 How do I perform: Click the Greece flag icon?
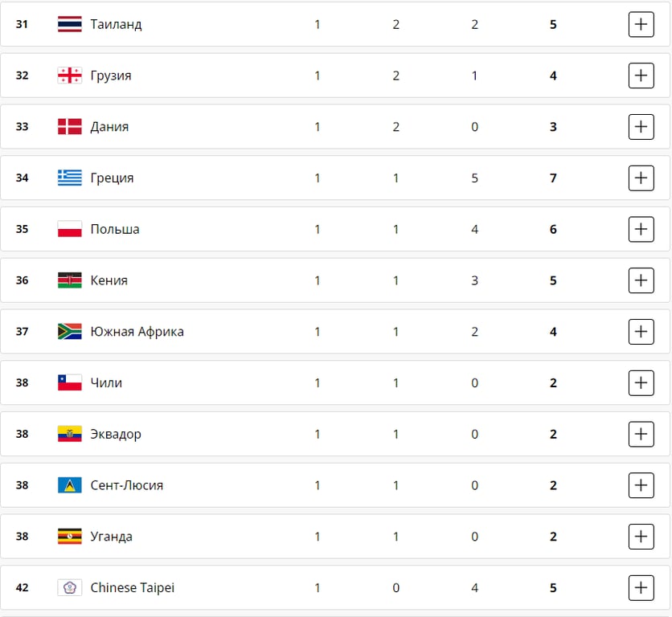click(x=70, y=178)
